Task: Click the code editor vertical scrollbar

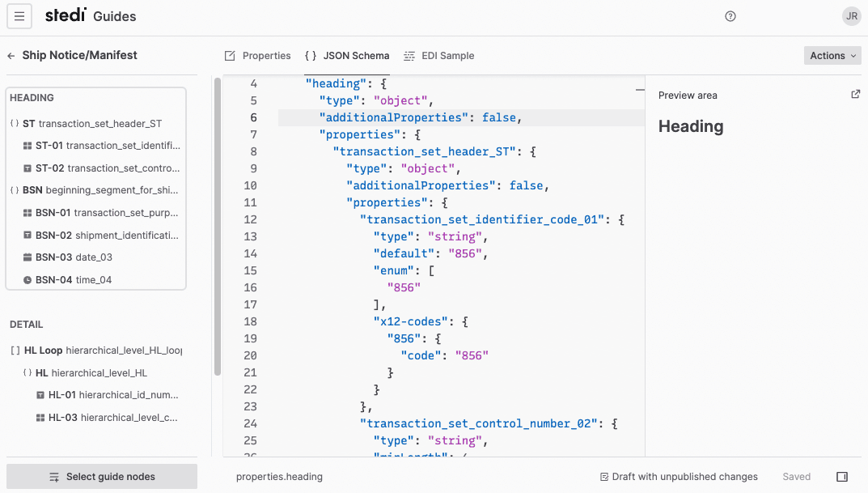Action: coord(218,227)
